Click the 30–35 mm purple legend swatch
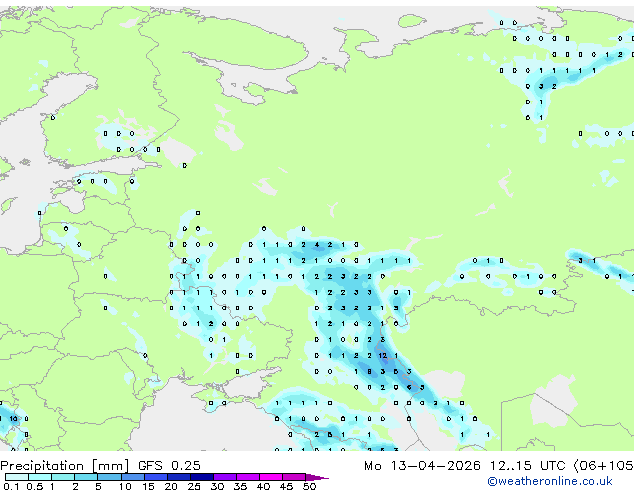The height and width of the screenshot is (490, 634). [224, 477]
